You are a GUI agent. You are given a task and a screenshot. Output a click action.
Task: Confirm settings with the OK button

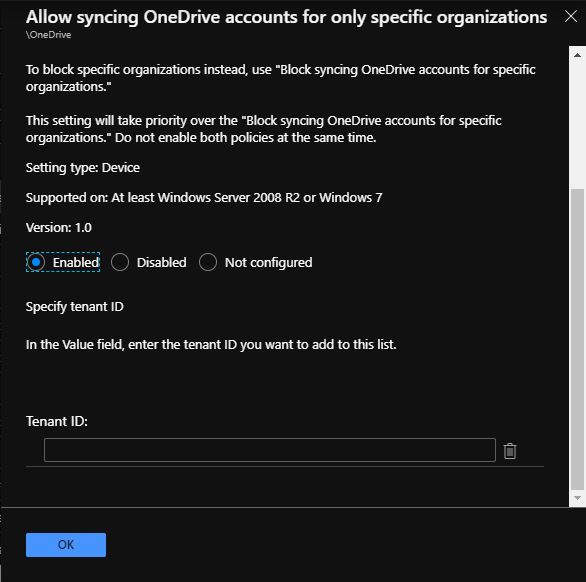coord(66,545)
